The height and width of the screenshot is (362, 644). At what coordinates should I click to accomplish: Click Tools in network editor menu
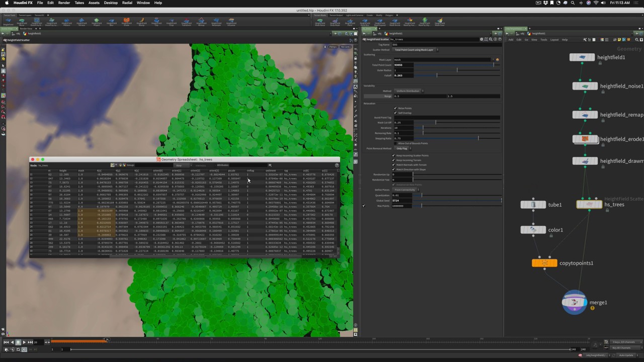tap(543, 40)
